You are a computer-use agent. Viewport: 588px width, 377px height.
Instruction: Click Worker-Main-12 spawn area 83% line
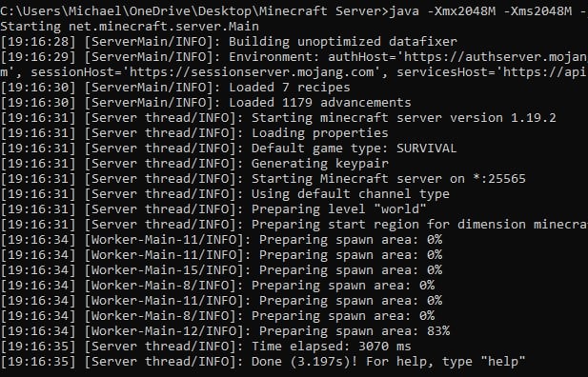click(x=225, y=331)
